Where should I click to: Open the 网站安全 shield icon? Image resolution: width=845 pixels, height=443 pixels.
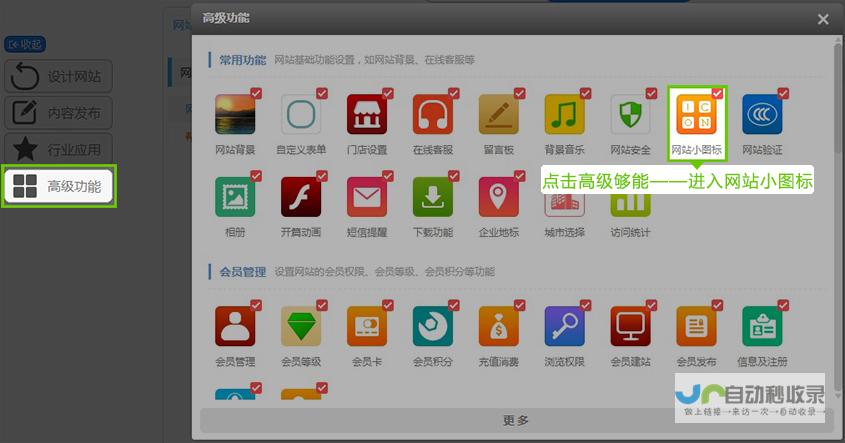(x=630, y=114)
